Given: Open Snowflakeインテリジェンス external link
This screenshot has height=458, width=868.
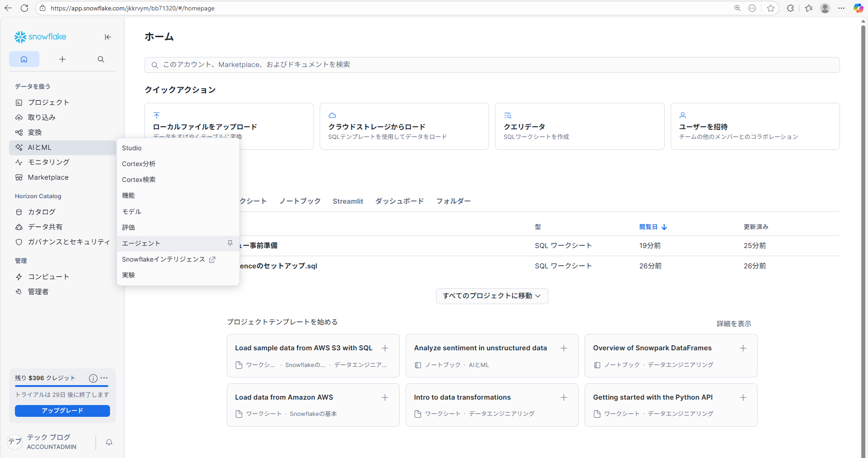Looking at the screenshot, I should pyautogui.click(x=178, y=259).
